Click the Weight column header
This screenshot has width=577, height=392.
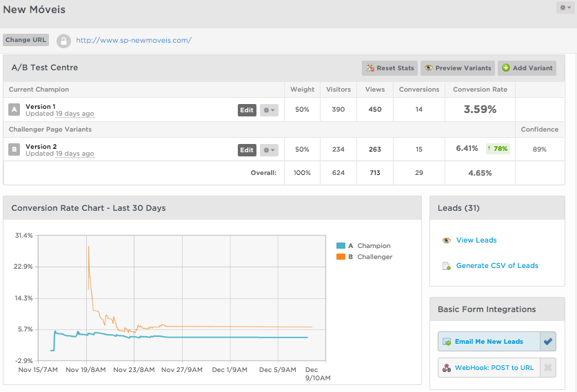[302, 90]
